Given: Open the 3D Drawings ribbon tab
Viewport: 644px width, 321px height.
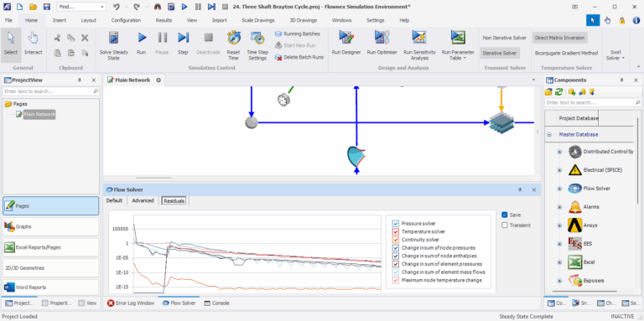Looking at the screenshot, I should click(303, 20).
